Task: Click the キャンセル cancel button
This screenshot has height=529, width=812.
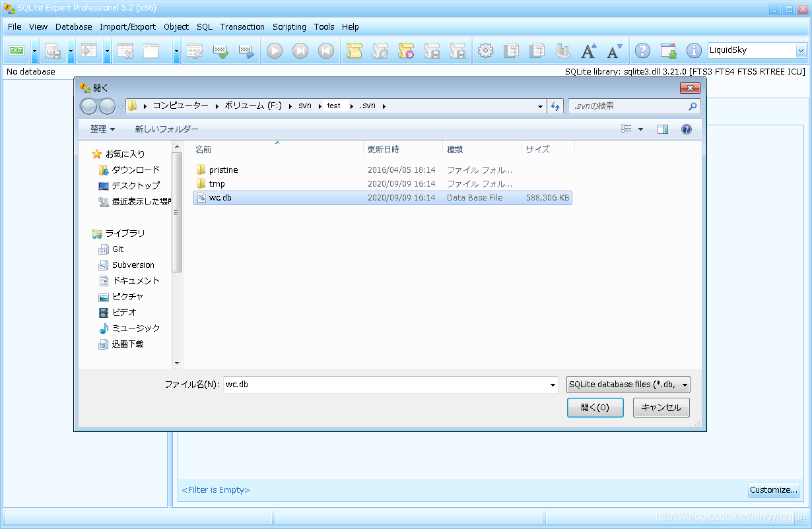Action: 661,408
